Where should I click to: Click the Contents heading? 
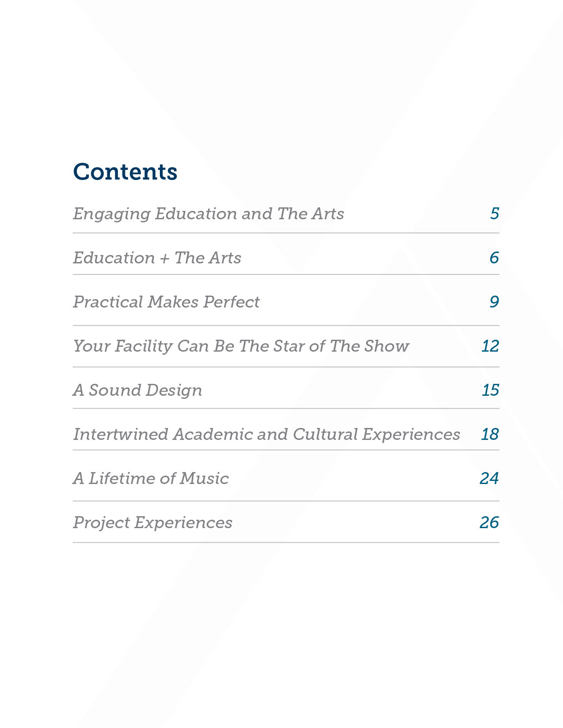(x=125, y=172)
